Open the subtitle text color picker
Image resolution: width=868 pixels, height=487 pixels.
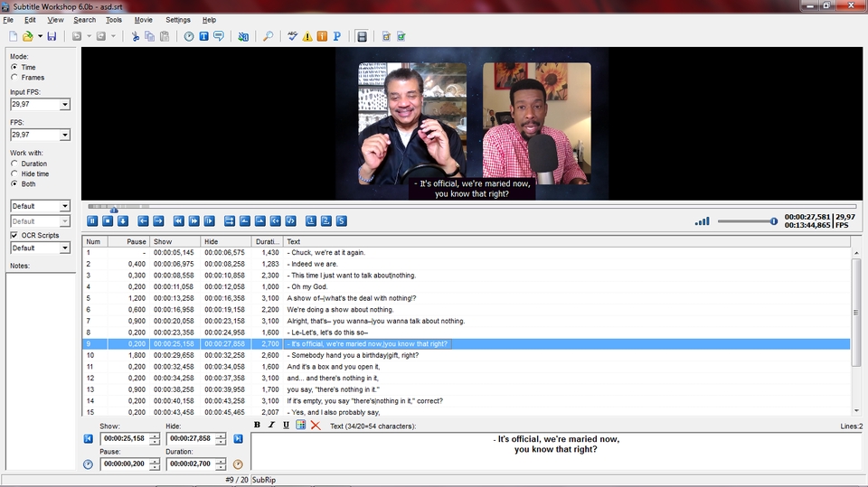point(300,425)
